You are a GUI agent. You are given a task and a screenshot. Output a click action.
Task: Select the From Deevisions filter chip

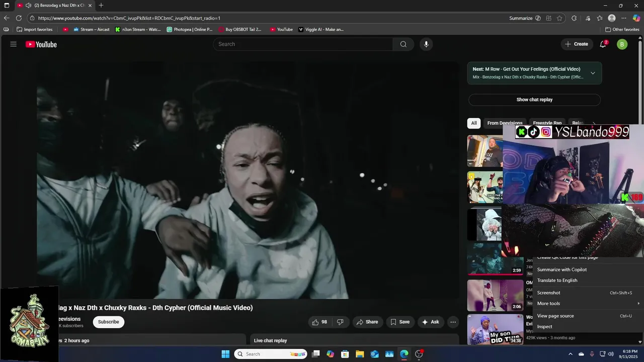point(505,123)
